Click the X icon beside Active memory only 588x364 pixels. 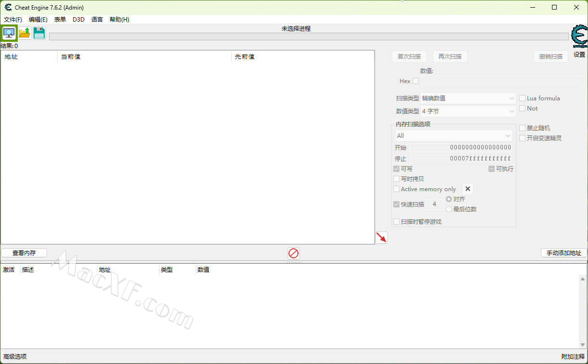(x=468, y=189)
